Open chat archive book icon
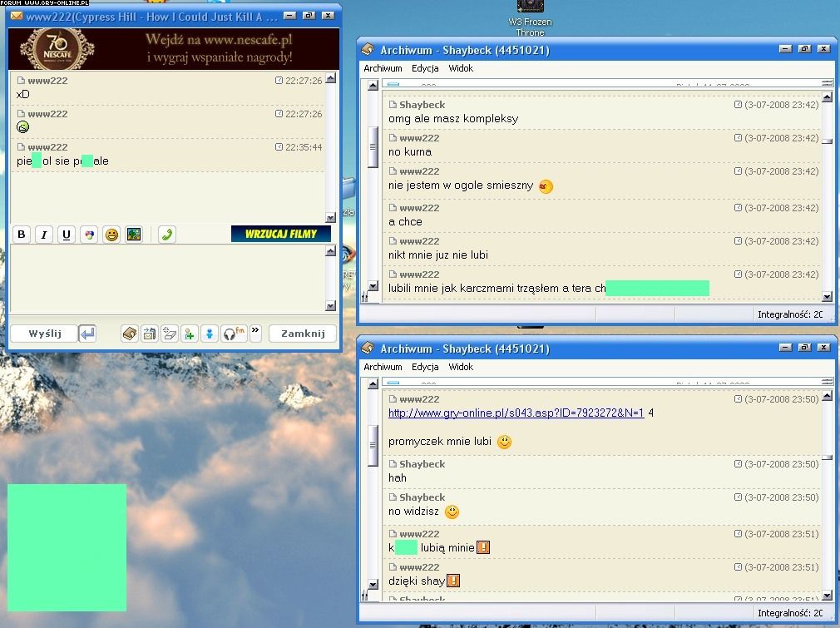 click(x=129, y=334)
